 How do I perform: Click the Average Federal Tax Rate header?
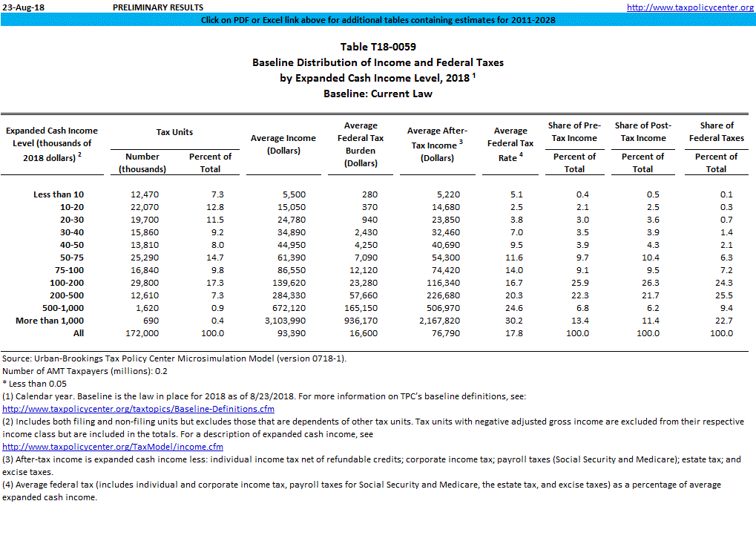pos(510,144)
